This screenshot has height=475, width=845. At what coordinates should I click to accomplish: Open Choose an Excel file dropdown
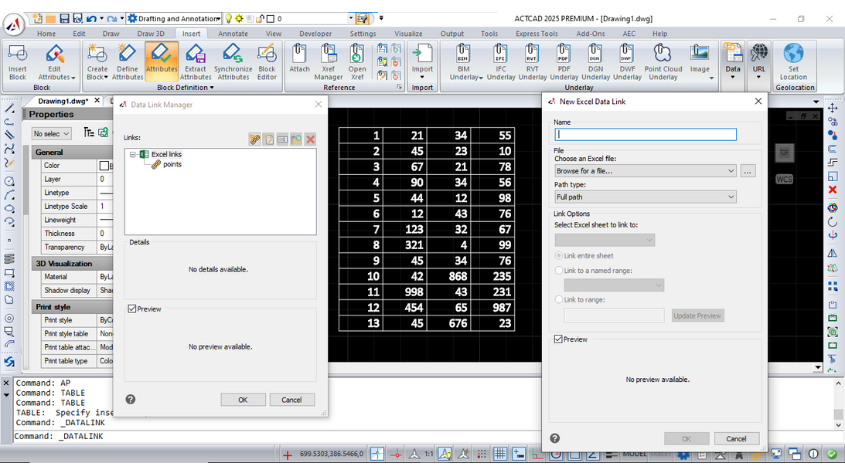(645, 171)
